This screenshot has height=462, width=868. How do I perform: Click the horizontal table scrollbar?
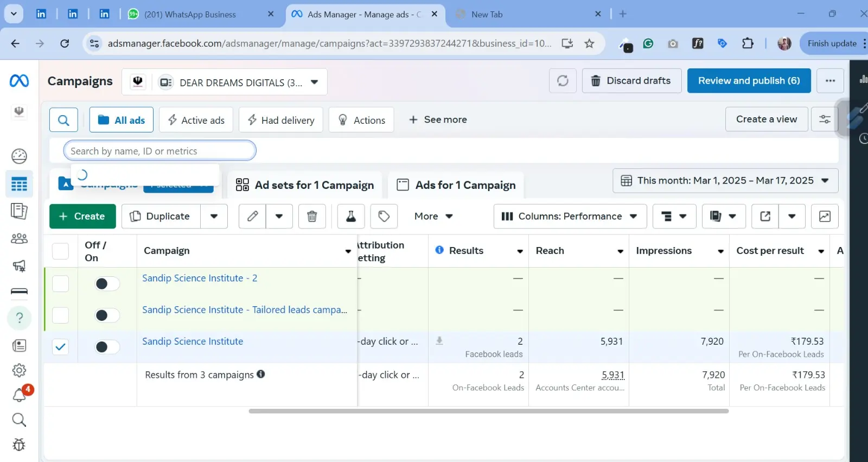488,411
